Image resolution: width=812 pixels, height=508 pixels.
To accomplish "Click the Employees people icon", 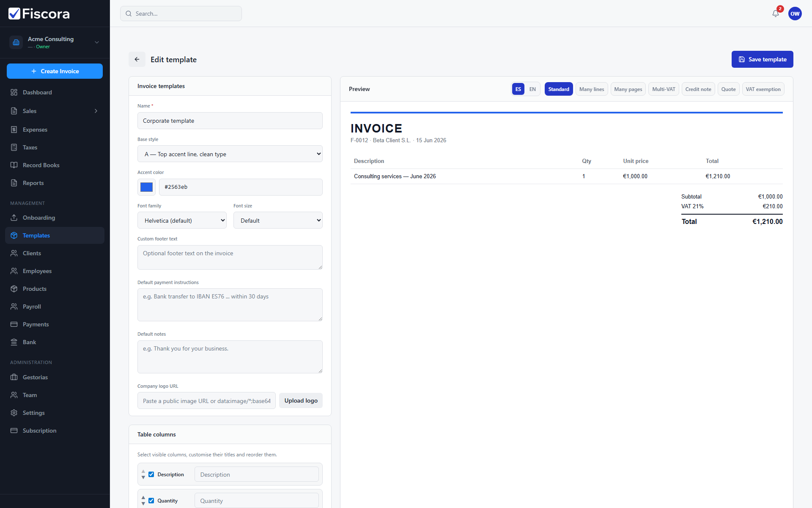I will tap(14, 271).
